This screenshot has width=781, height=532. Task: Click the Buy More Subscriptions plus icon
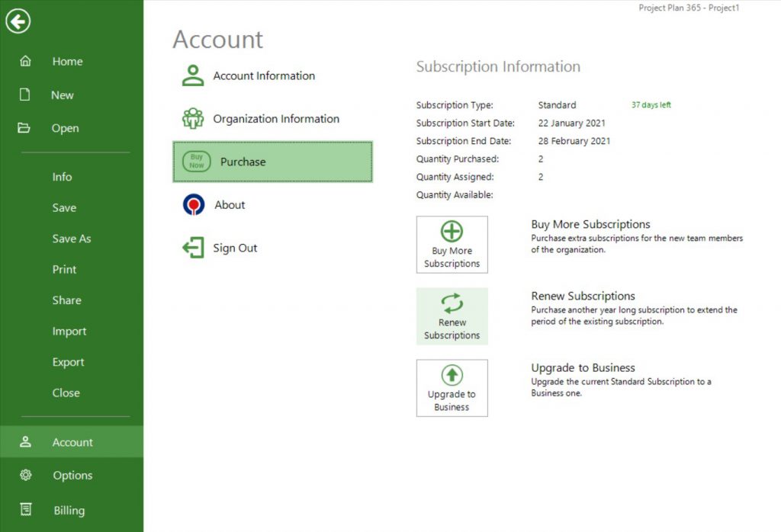click(x=452, y=232)
